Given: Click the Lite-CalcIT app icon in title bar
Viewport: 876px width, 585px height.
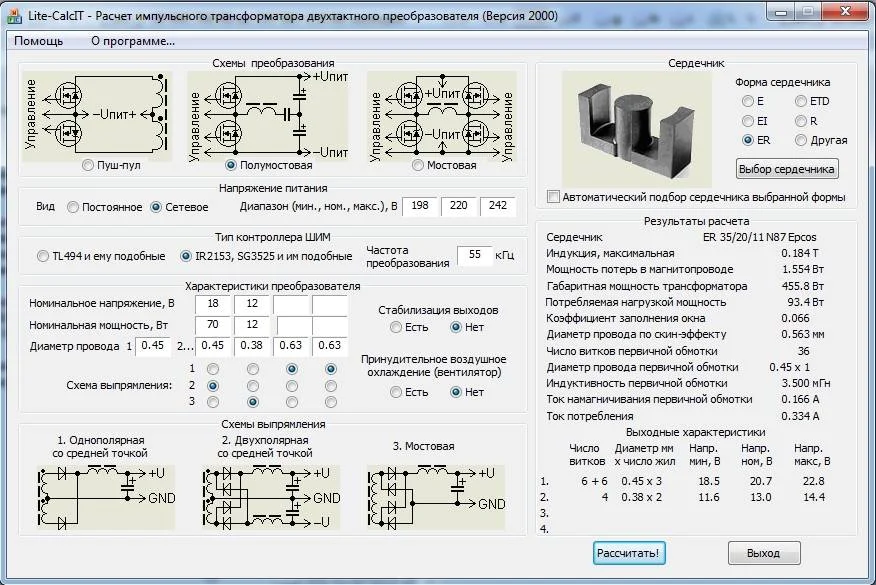Looking at the screenshot, I should 15,16.
